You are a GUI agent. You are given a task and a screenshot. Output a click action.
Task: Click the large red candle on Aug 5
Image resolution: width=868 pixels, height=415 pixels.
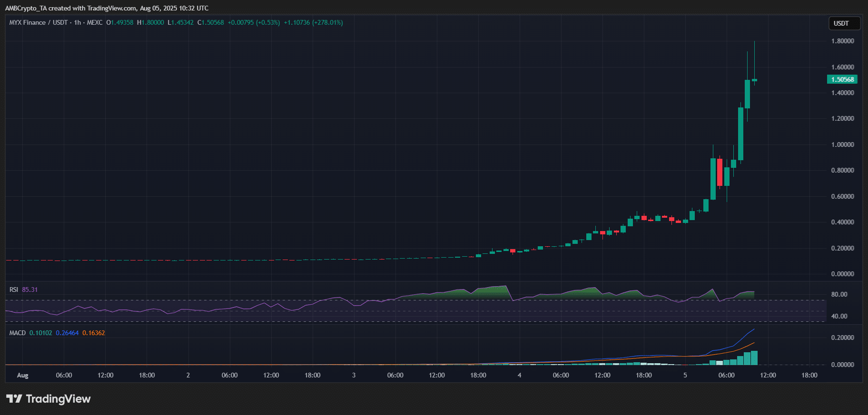(720, 172)
